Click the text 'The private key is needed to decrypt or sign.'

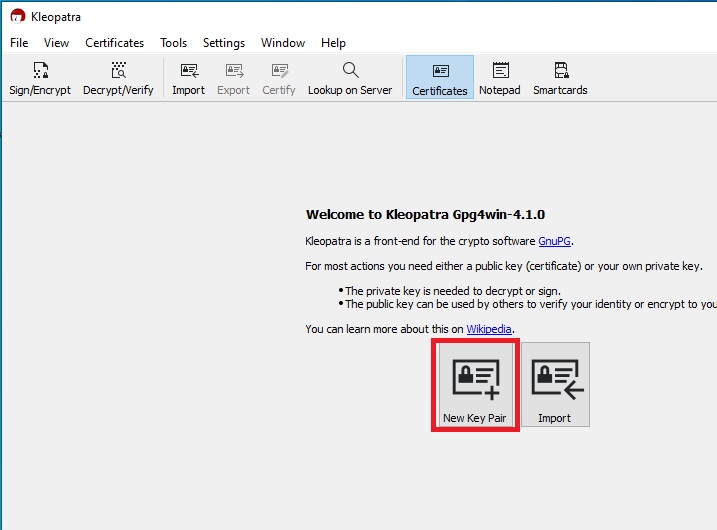[x=453, y=291]
